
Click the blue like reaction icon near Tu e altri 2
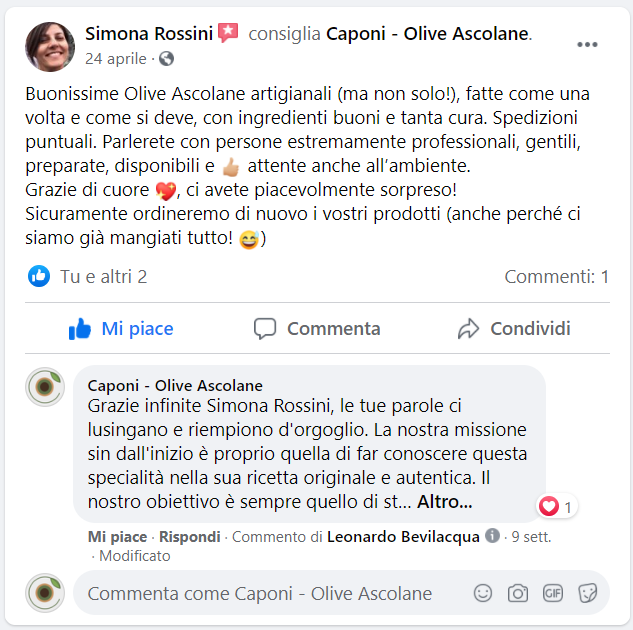coord(39,276)
